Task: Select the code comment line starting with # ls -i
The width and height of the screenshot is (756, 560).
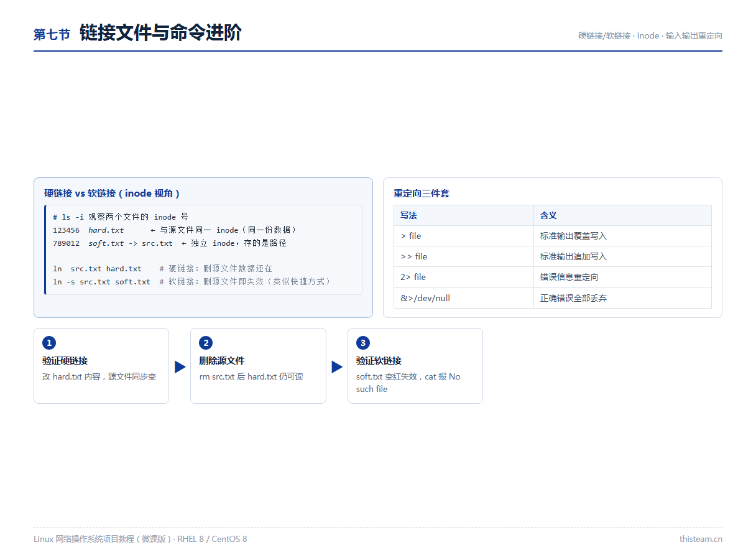Action: pyautogui.click(x=121, y=217)
